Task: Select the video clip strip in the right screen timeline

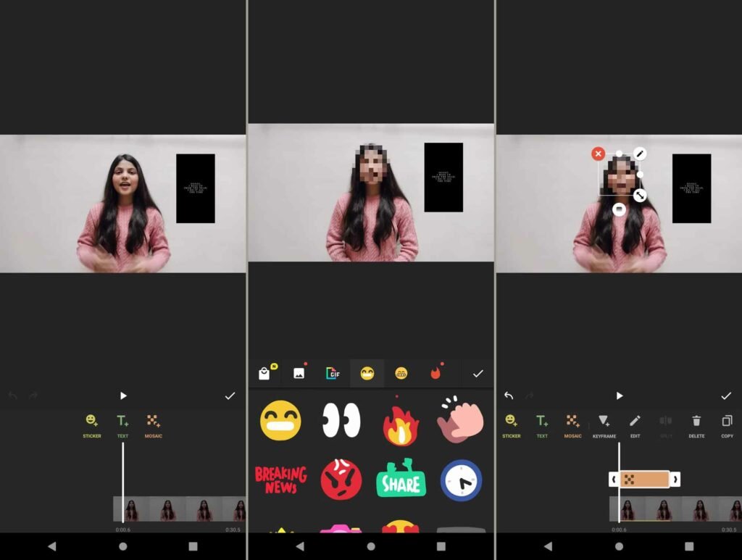Action: pos(675,509)
